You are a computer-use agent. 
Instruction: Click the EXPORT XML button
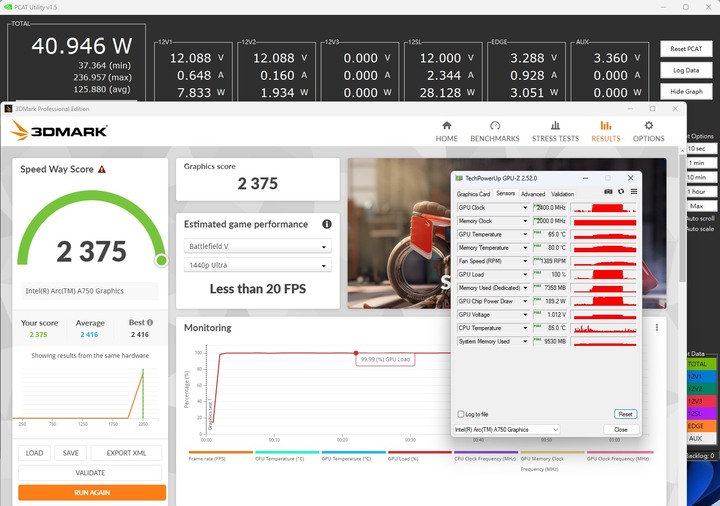[x=126, y=453]
